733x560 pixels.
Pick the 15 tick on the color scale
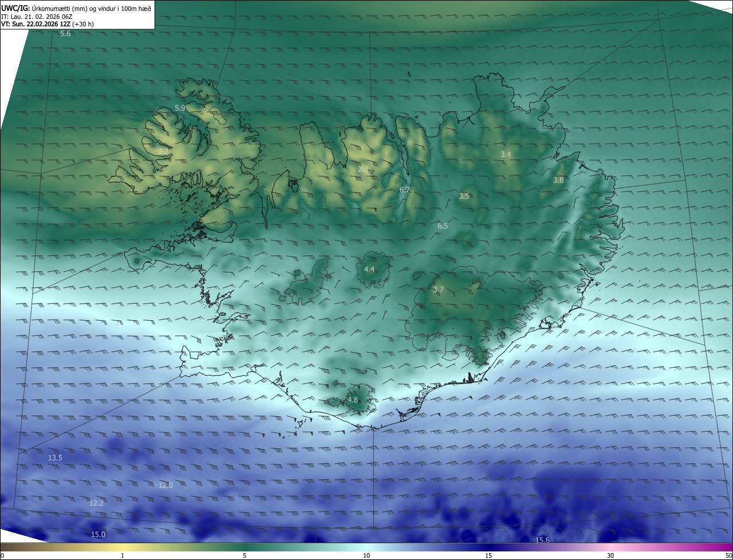pos(488,555)
